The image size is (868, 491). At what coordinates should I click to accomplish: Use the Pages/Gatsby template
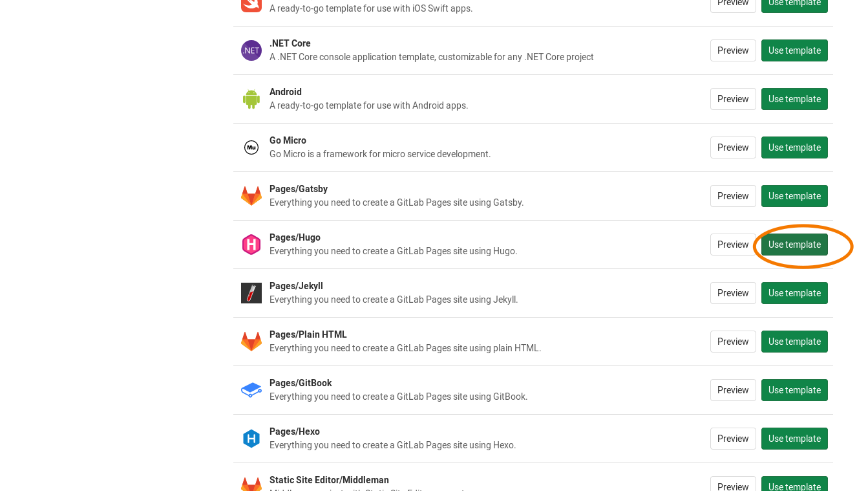pos(794,196)
